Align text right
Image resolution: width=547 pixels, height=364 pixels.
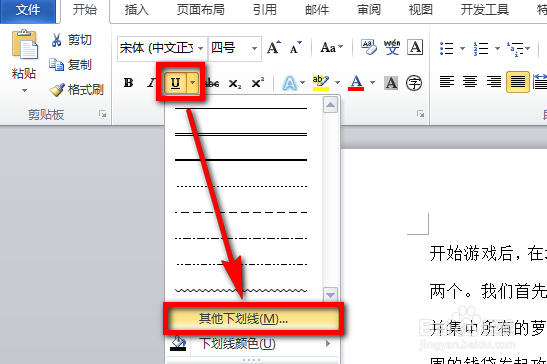[494, 82]
